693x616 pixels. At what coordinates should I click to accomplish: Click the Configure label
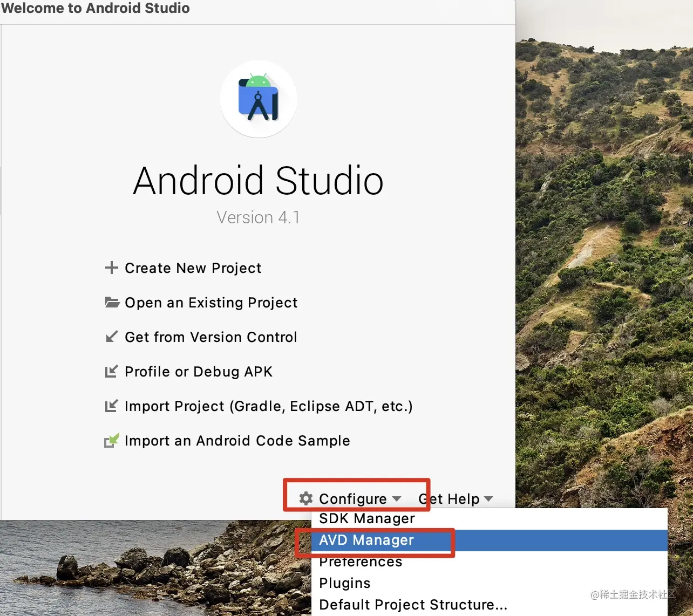click(353, 499)
